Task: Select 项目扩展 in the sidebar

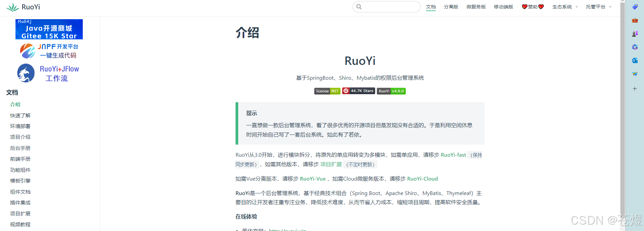Action: tap(20, 214)
